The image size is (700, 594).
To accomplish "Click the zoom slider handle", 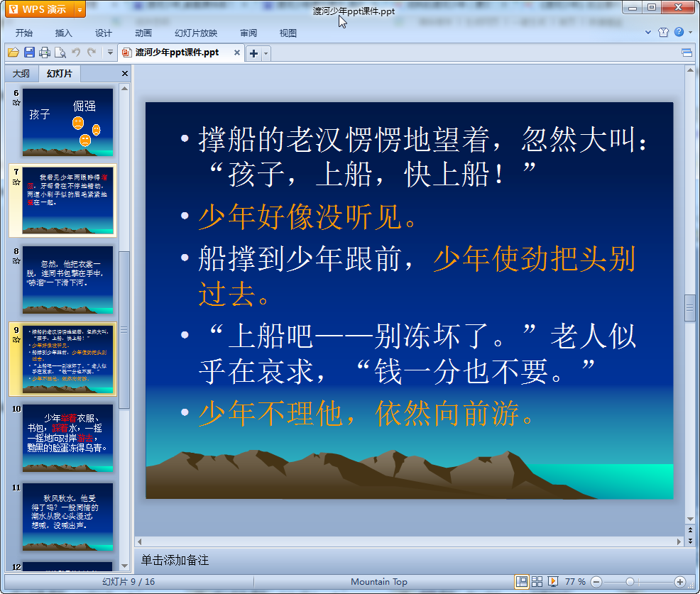I will (x=630, y=582).
